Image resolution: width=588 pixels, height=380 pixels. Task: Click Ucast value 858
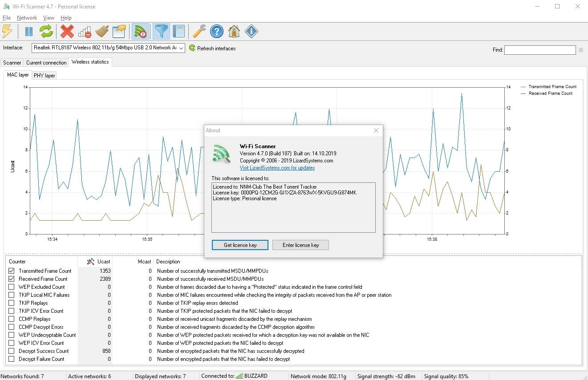[106, 351]
